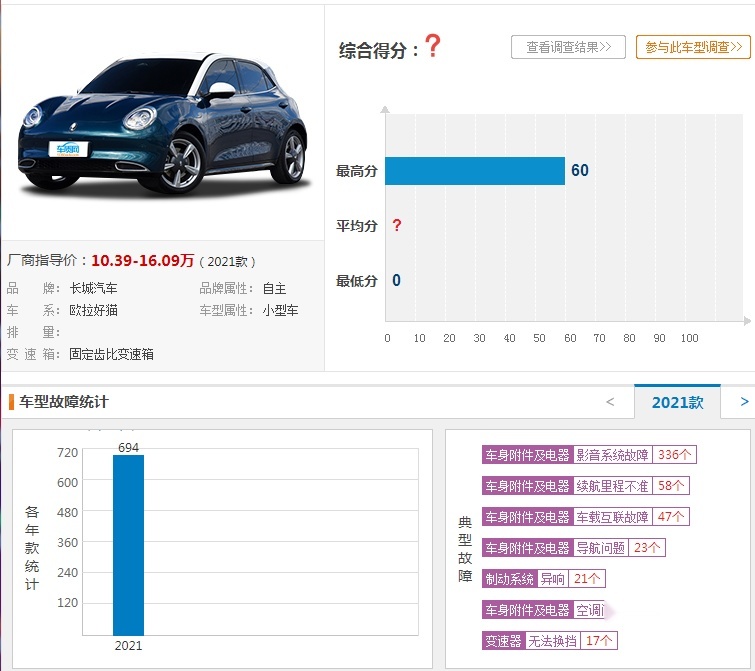Viewport: 755px width, 671px height.
Task: Click the 自主 brand attribute value
Action: coord(274,288)
